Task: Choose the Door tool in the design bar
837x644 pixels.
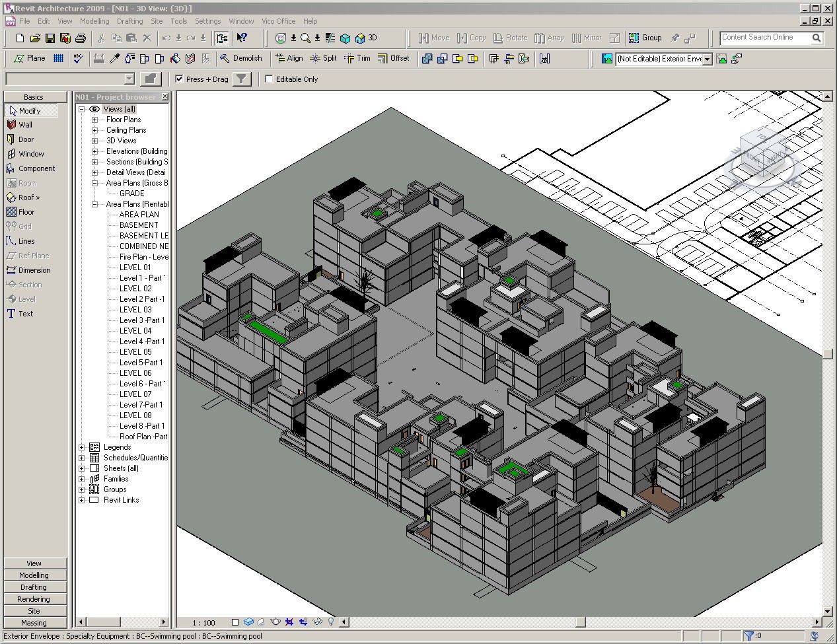Action: (20, 139)
